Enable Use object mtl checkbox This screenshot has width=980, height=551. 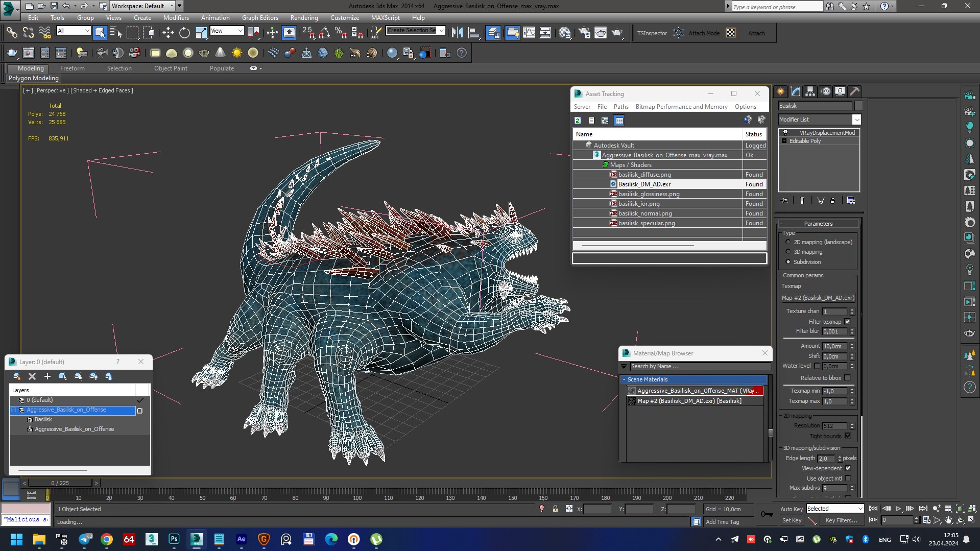pos(848,478)
